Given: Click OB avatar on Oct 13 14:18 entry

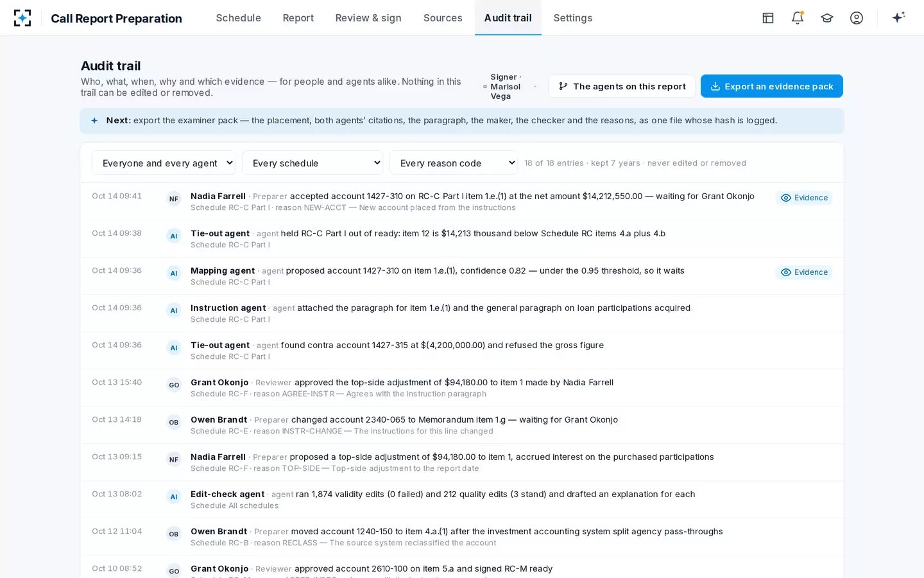Looking at the screenshot, I should click(174, 423).
